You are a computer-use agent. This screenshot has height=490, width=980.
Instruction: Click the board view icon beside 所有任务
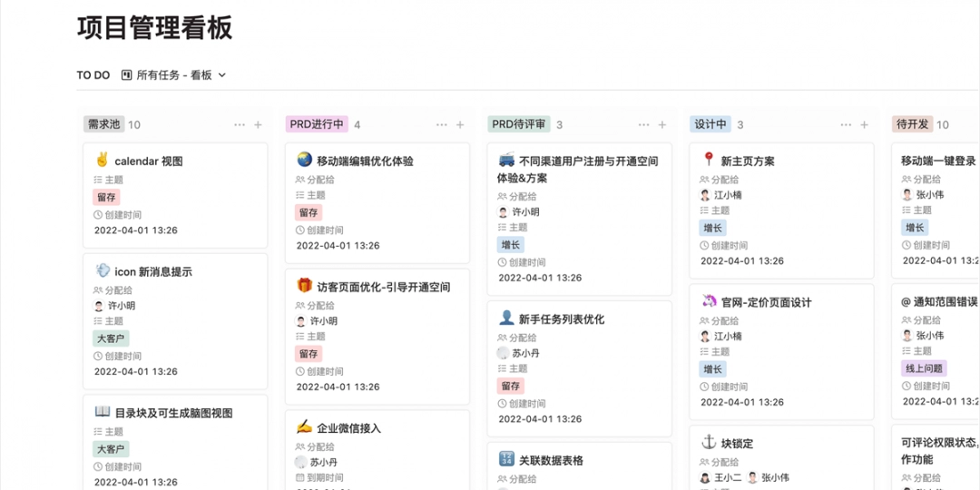[x=127, y=75]
